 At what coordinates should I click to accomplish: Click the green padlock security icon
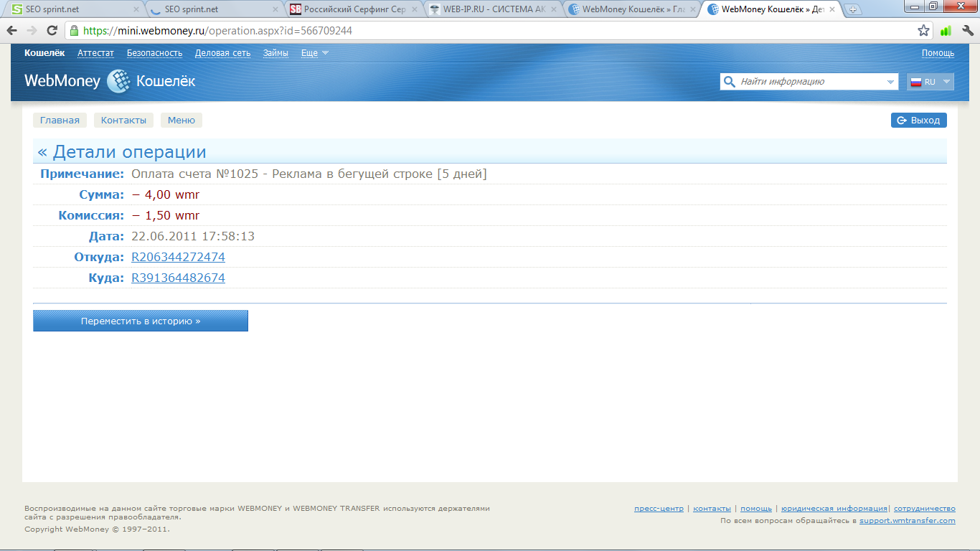(74, 31)
